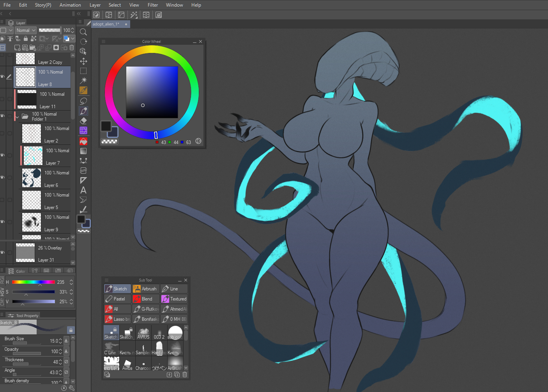Choose the Textured sub tool group
548x392 pixels.
click(x=174, y=299)
